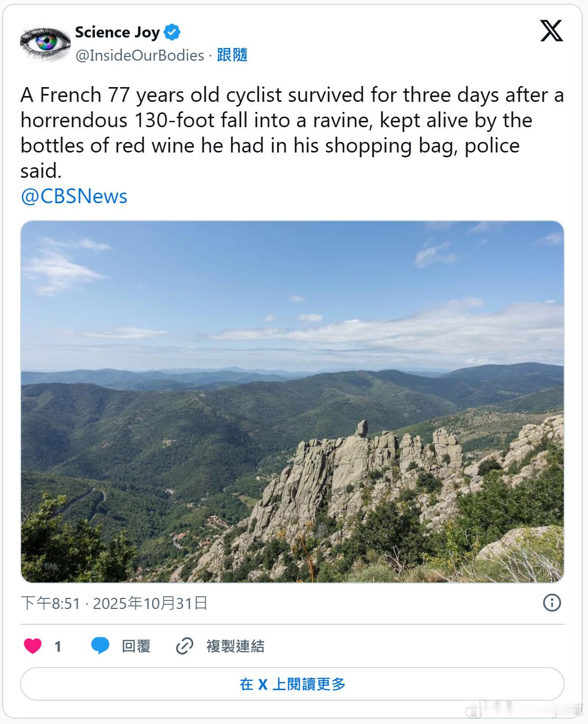Click the 回覆 reply label

click(136, 646)
